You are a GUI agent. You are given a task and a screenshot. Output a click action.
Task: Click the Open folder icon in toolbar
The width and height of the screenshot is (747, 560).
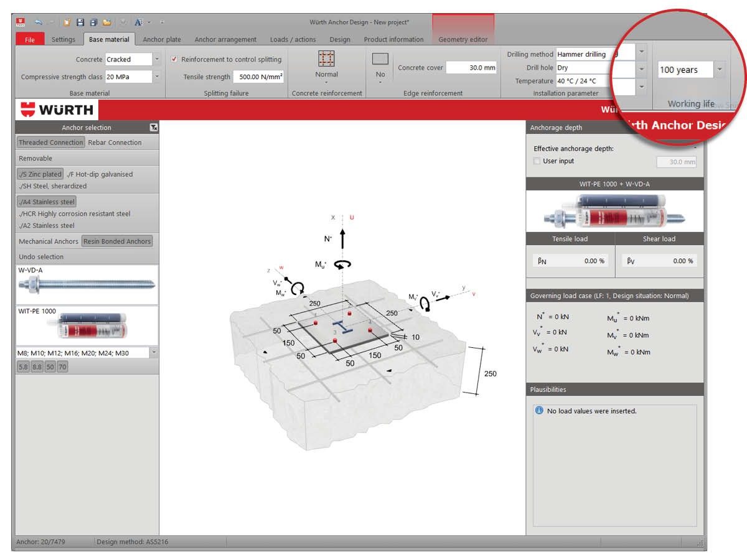point(107,22)
